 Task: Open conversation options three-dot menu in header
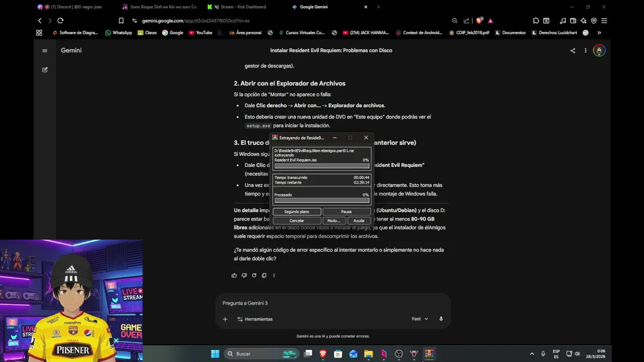tap(585, 50)
